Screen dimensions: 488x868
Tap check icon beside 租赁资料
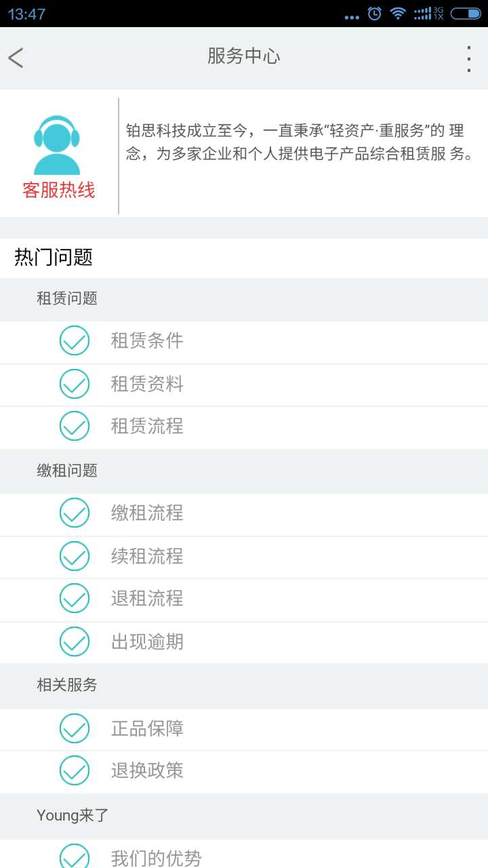tap(75, 384)
